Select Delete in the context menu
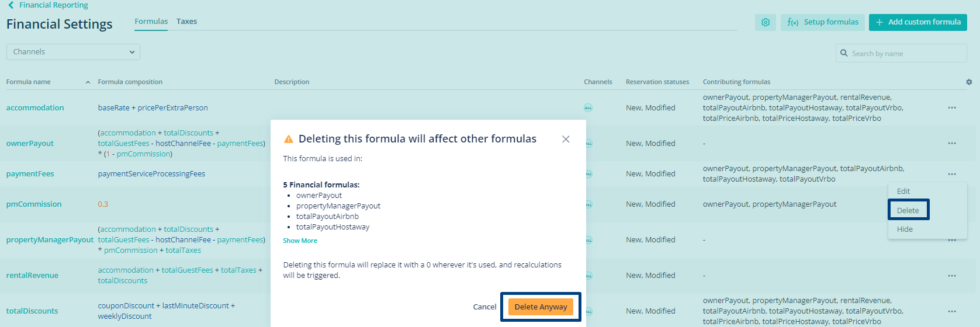The image size is (980, 327). (x=908, y=210)
